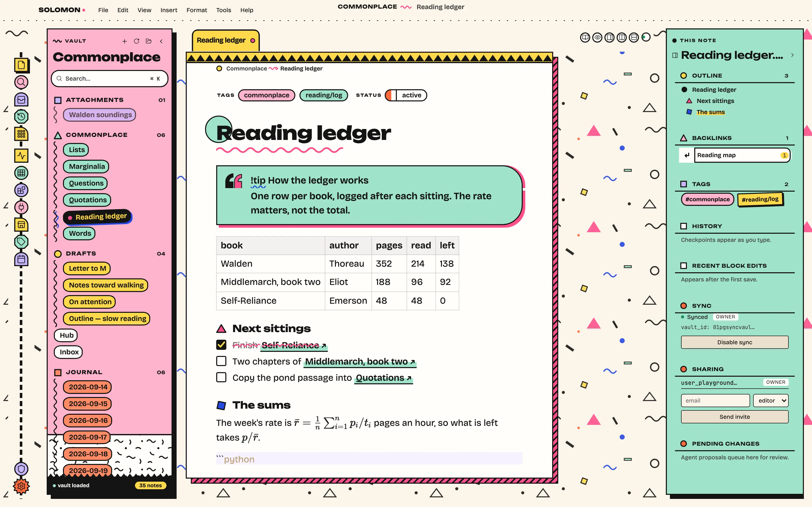
Task: Check the Two chapters of Middlemarch task
Action: 221,361
